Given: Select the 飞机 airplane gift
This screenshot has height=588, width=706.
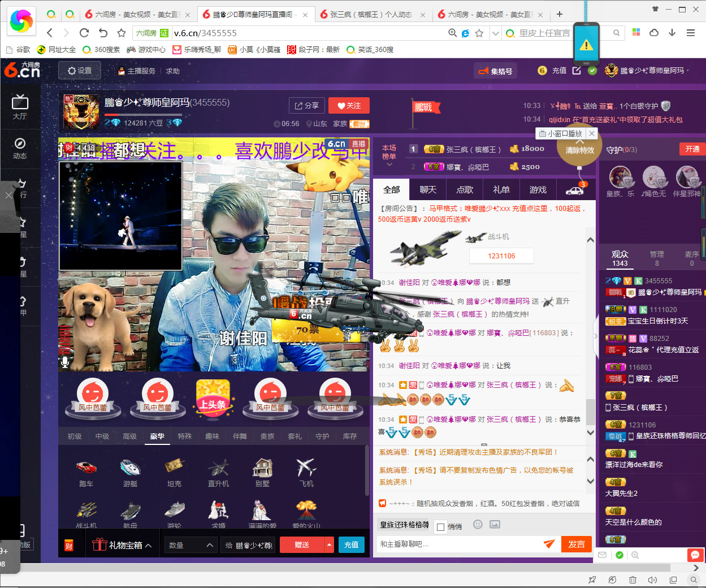Looking at the screenshot, I should click(x=306, y=473).
